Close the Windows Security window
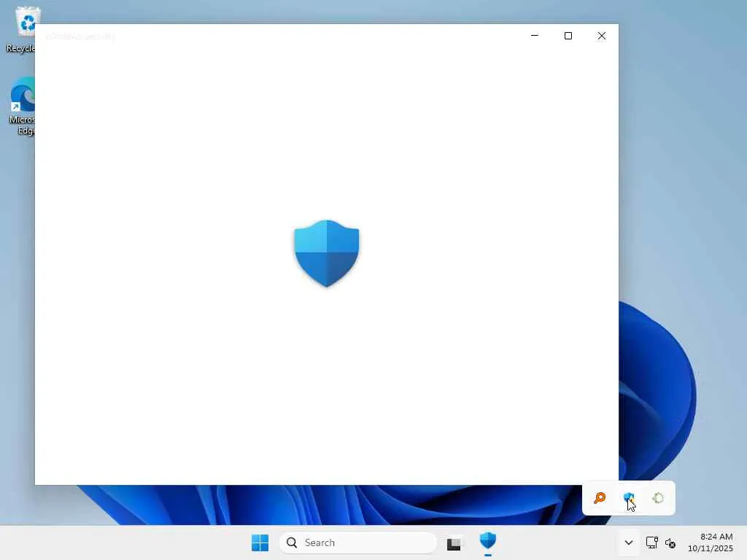 coord(602,36)
